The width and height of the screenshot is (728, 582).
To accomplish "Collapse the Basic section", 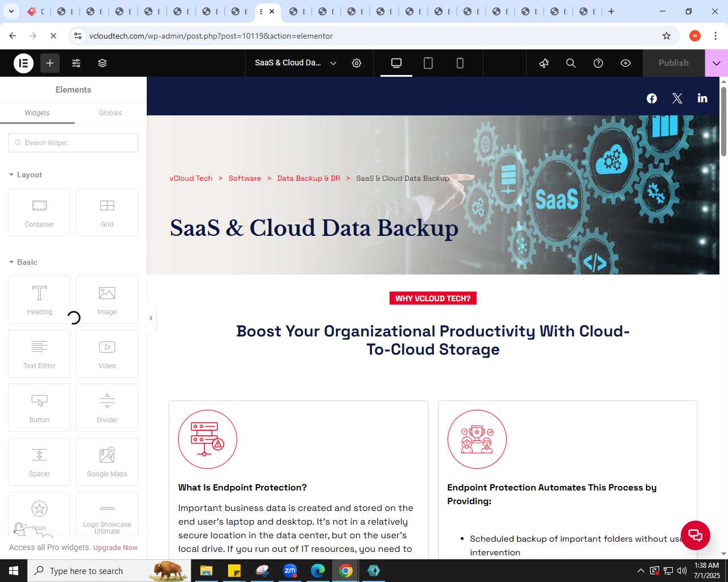I will 23,262.
